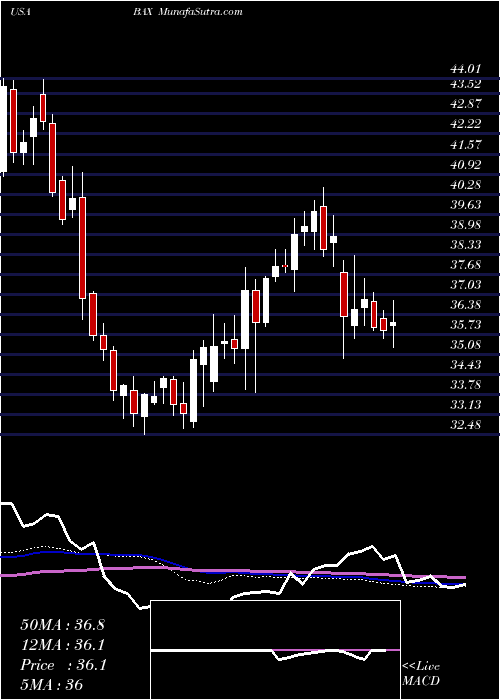Image resolution: width=500 pixels, height=700 pixels.
Task: Click the 40.92 price level label
Action: click(x=466, y=164)
